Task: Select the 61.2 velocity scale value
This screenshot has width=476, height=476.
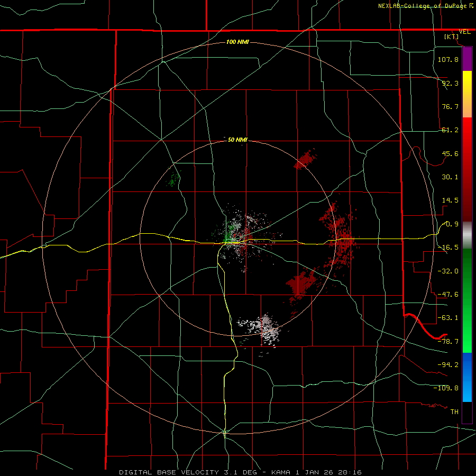Action: (x=450, y=130)
